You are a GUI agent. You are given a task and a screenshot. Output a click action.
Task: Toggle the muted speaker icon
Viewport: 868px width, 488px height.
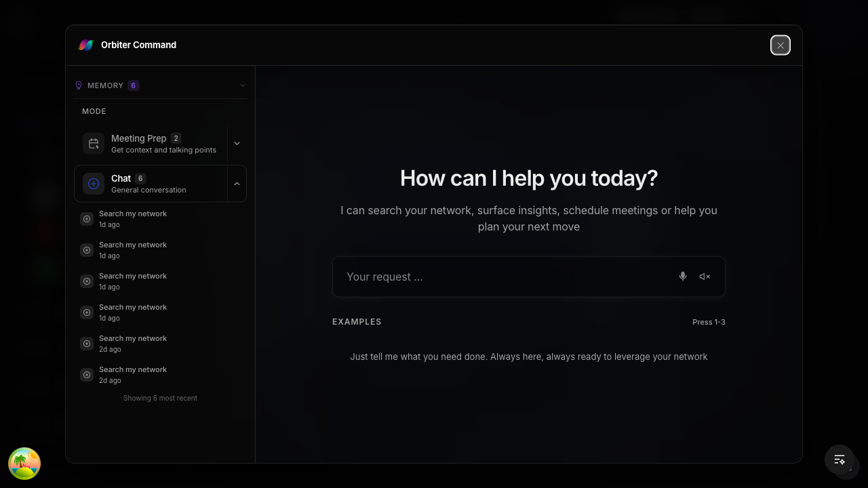click(x=705, y=277)
